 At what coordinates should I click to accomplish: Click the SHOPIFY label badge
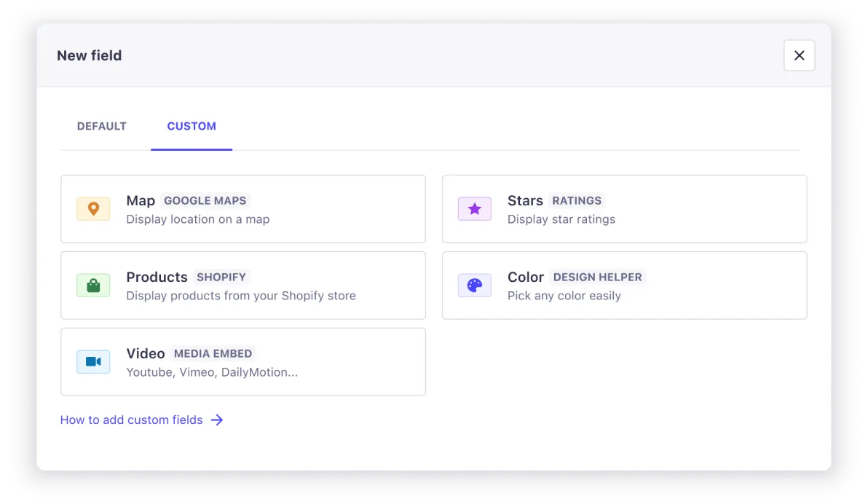pyautogui.click(x=221, y=277)
